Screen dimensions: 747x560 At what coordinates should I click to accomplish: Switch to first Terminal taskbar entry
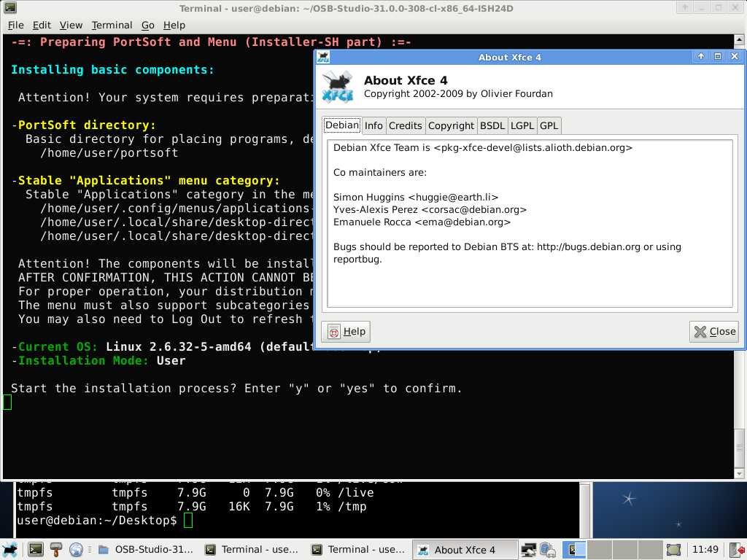tap(252, 550)
